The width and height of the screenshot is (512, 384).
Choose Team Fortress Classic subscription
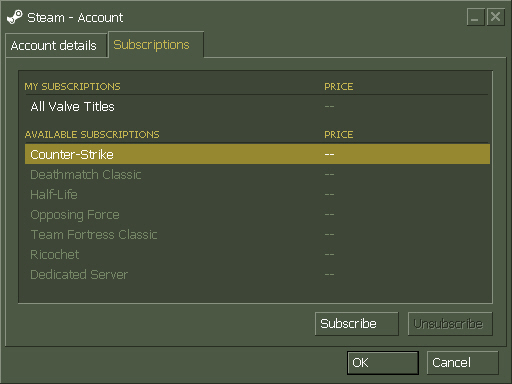click(257, 234)
